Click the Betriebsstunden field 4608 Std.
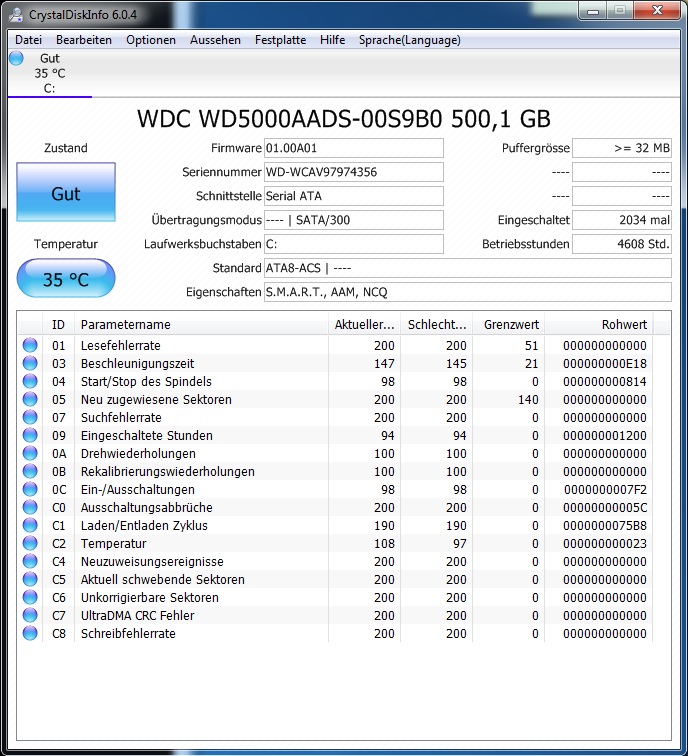The width and height of the screenshot is (688, 756). pos(622,244)
